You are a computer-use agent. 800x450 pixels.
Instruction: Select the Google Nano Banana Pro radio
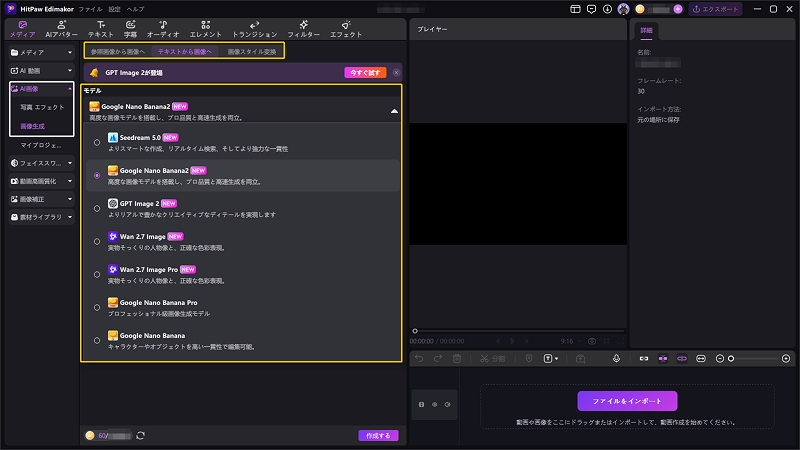[x=97, y=308]
